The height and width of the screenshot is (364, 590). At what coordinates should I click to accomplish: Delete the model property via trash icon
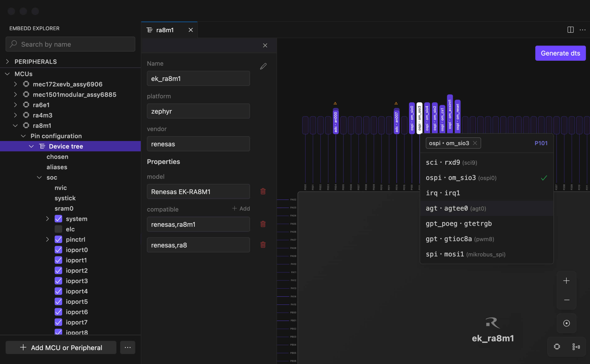pyautogui.click(x=263, y=191)
